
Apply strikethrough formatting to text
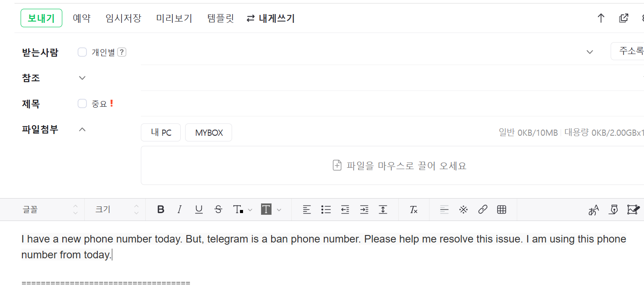tap(218, 210)
